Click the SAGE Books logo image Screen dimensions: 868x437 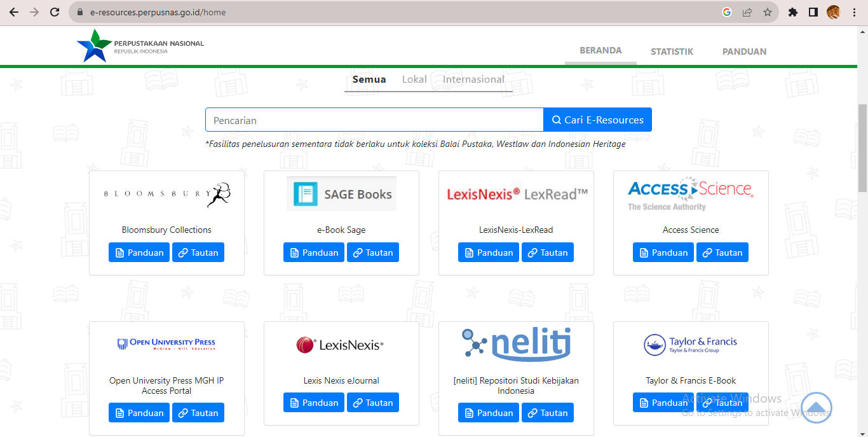341,193
